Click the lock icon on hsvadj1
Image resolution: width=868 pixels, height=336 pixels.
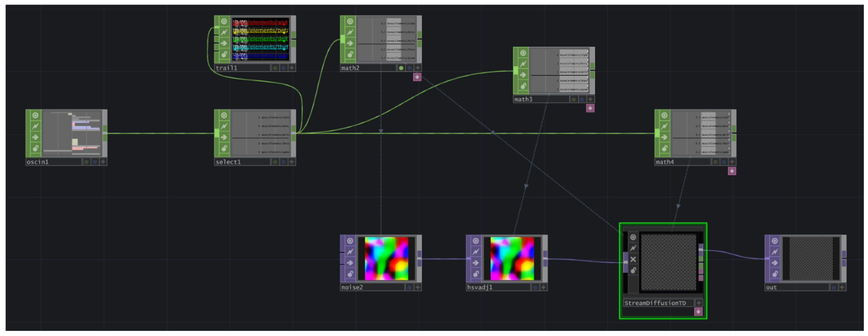(475, 274)
